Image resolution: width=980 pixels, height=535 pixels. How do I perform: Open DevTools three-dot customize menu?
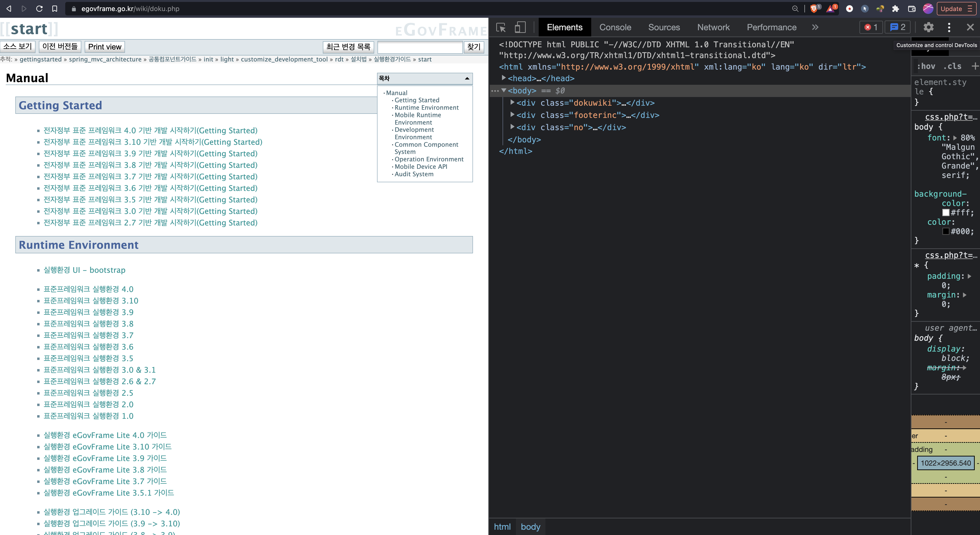pyautogui.click(x=949, y=27)
